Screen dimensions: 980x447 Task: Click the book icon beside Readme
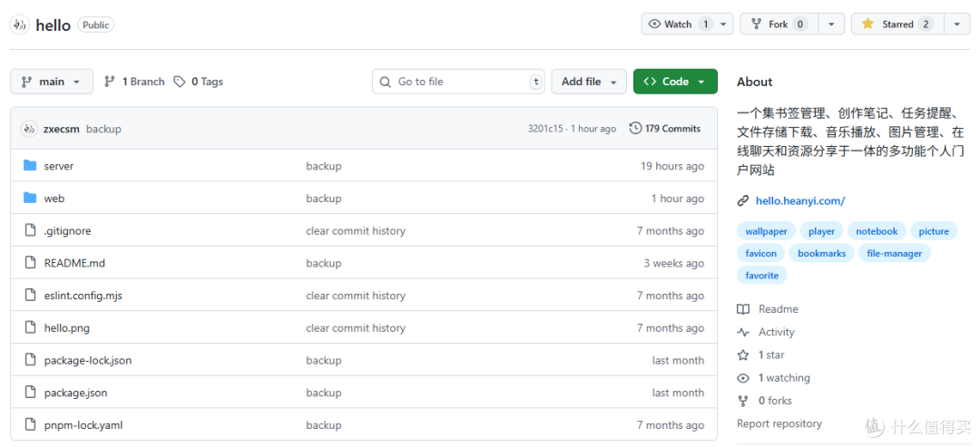743,309
